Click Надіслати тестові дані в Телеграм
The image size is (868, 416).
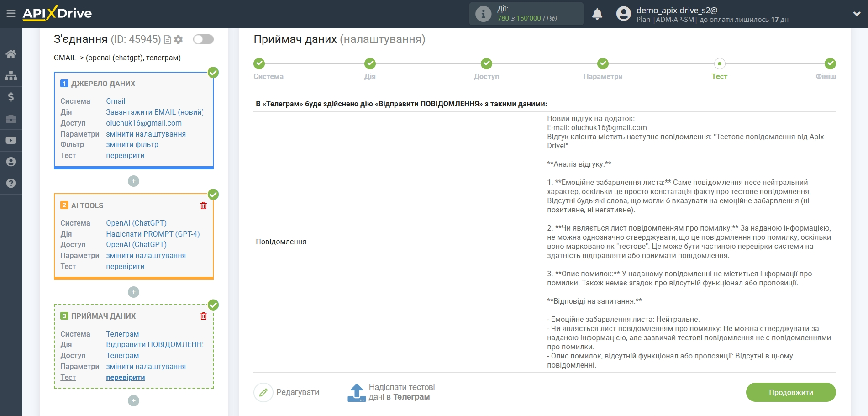coord(402,392)
